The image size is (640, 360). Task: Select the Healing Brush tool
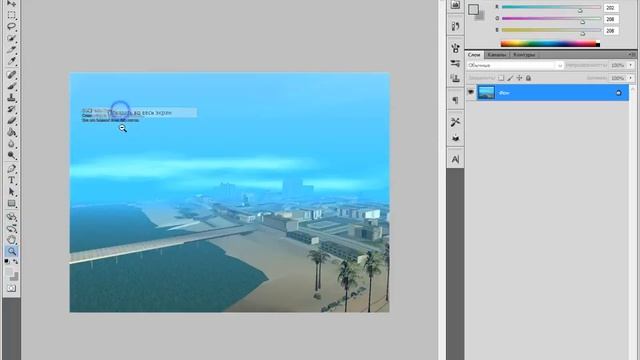(x=11, y=75)
